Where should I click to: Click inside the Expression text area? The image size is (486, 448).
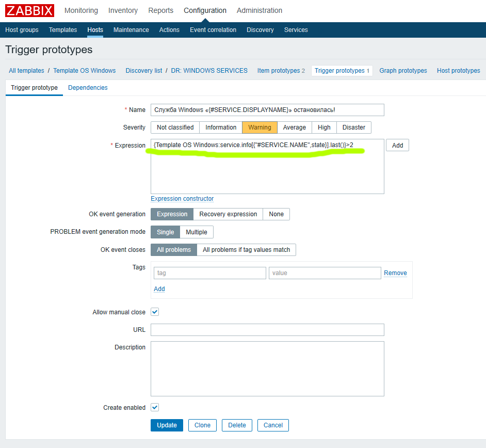(x=267, y=167)
